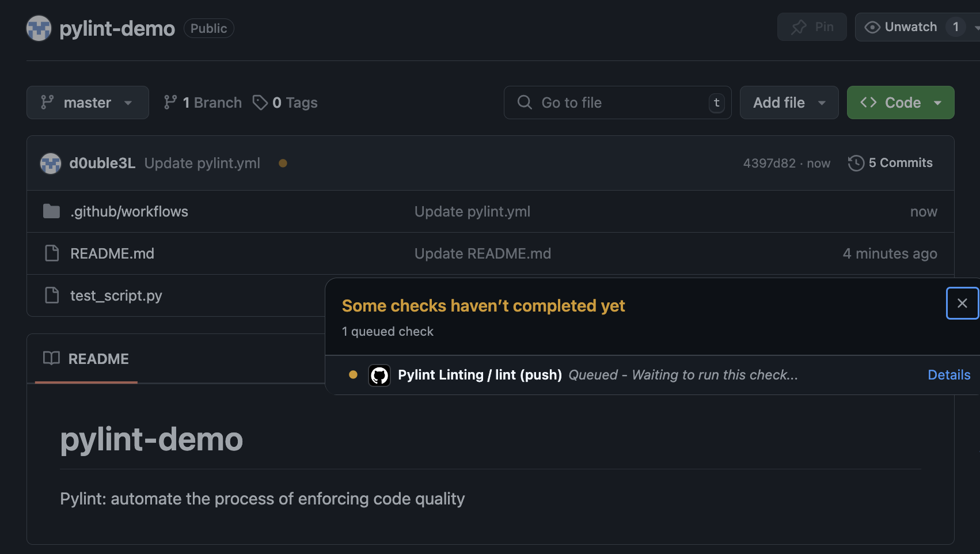Screen dimensions: 980x554
Task: Click the file icon beside README.md
Action: (52, 253)
